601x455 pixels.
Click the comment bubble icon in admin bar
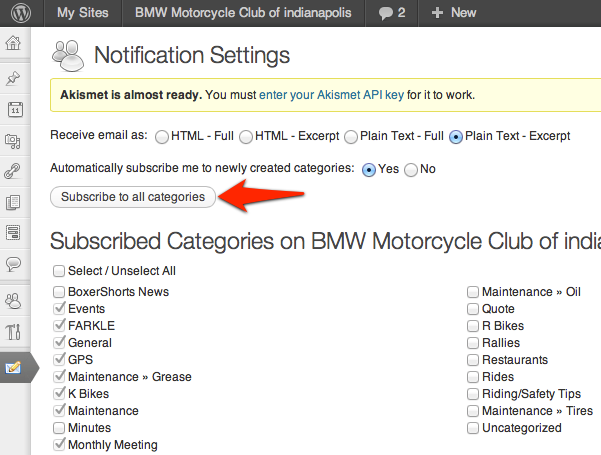(x=385, y=13)
